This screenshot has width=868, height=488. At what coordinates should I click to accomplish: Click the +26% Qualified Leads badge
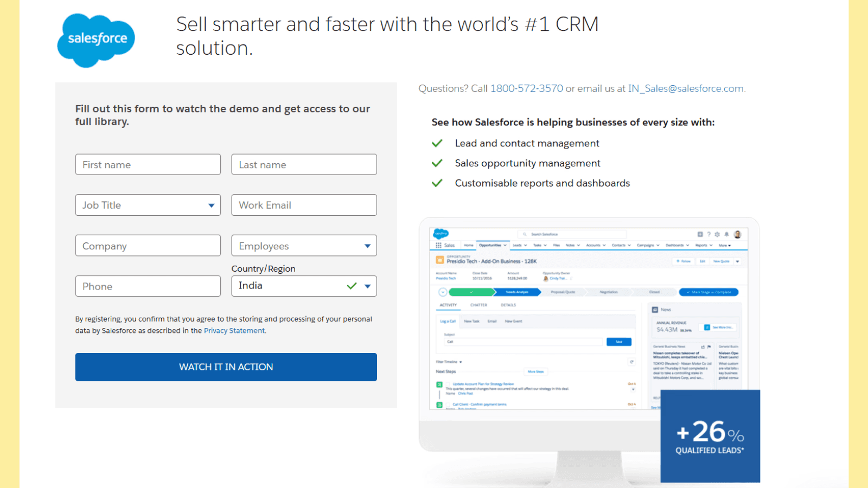(710, 436)
